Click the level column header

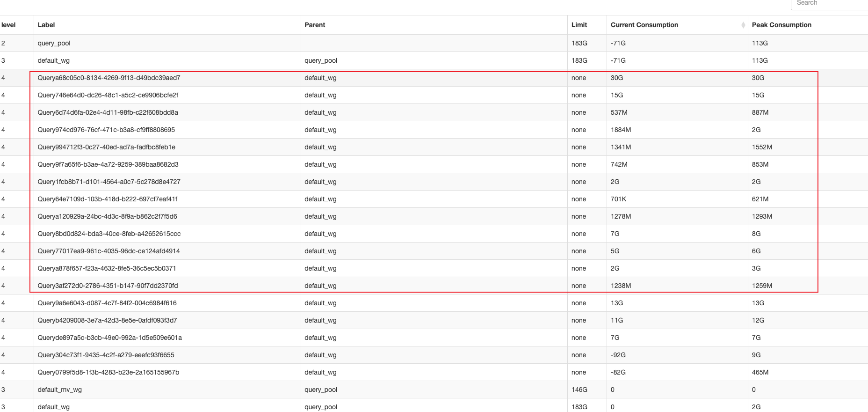click(x=8, y=25)
